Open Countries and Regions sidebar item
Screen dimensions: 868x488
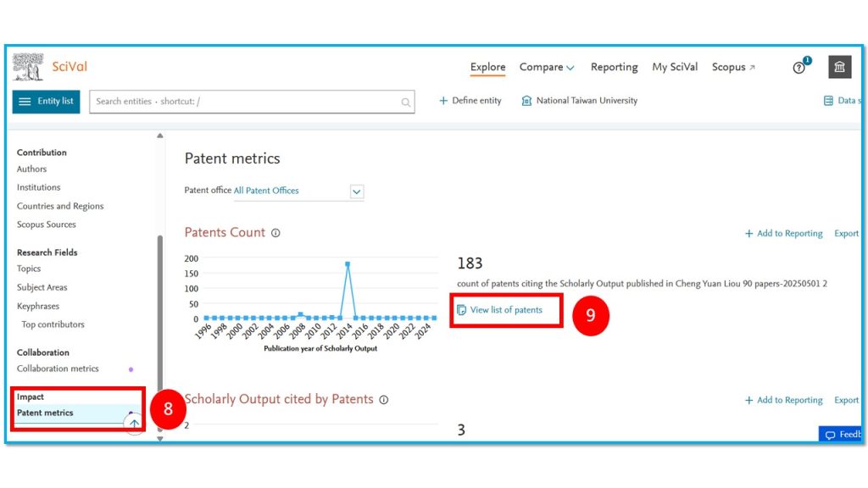tap(60, 206)
